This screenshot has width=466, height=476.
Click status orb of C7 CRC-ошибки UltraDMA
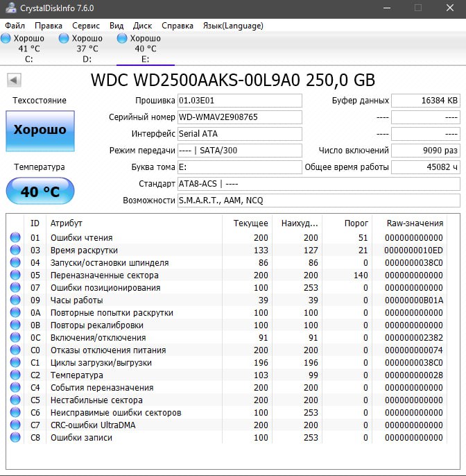(15, 425)
